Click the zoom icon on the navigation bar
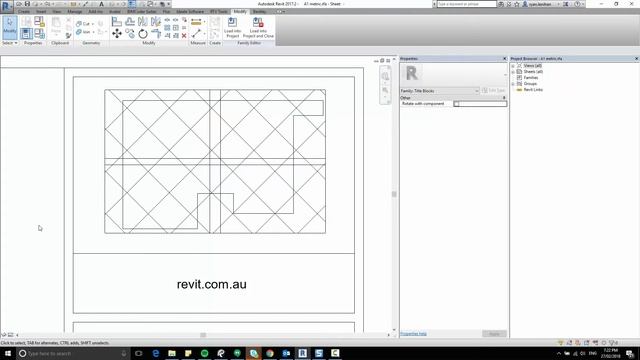Screen dimensions: 640x360 (x=385, y=91)
